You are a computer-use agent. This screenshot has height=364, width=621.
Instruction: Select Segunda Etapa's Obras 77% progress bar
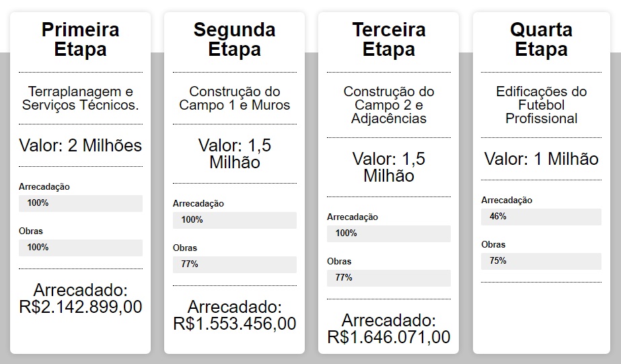234,264
